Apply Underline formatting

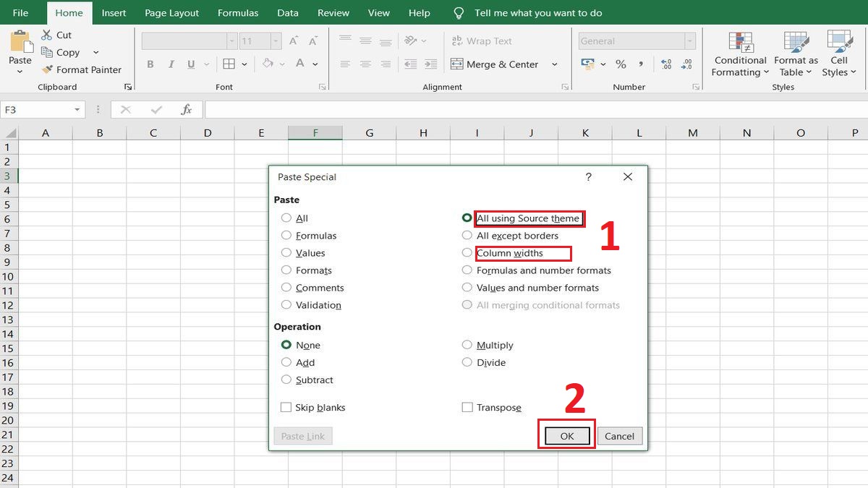coord(191,64)
